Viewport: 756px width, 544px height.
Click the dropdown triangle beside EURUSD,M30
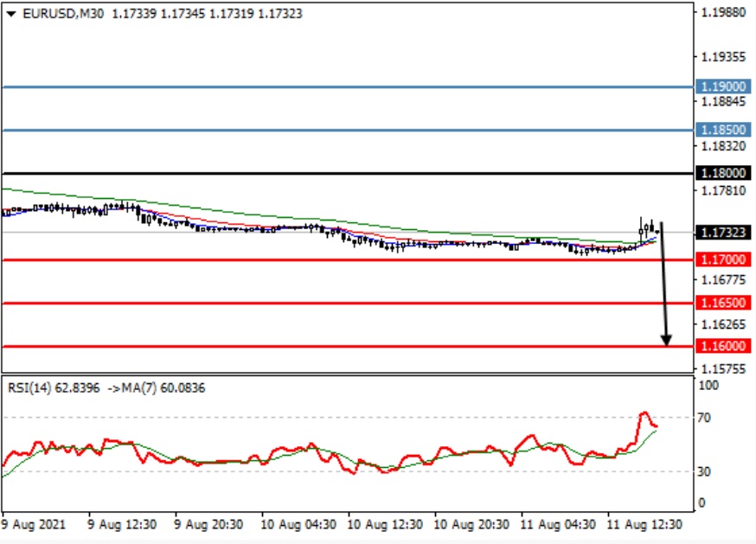11,14
